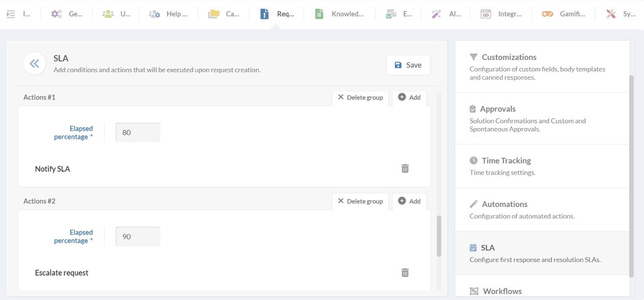Open the Knowledge base document icon tab
Image resolution: width=644 pixels, height=300 pixels.
pos(319,14)
